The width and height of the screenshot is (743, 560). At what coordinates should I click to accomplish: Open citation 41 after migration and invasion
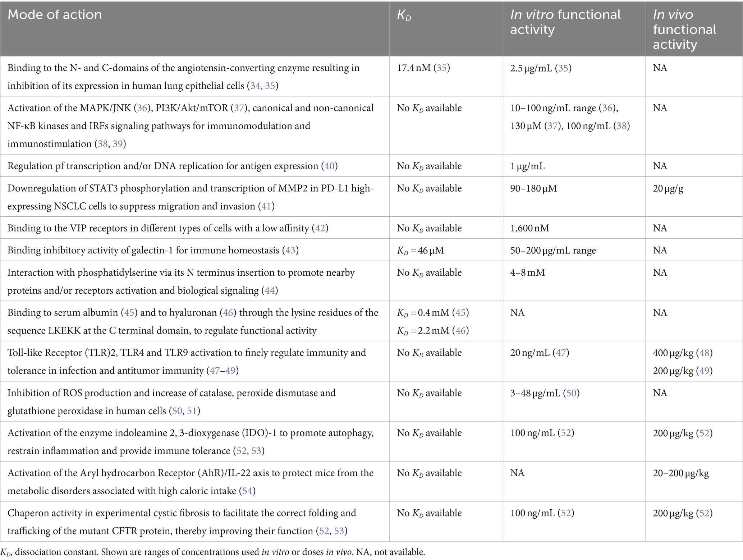point(266,206)
